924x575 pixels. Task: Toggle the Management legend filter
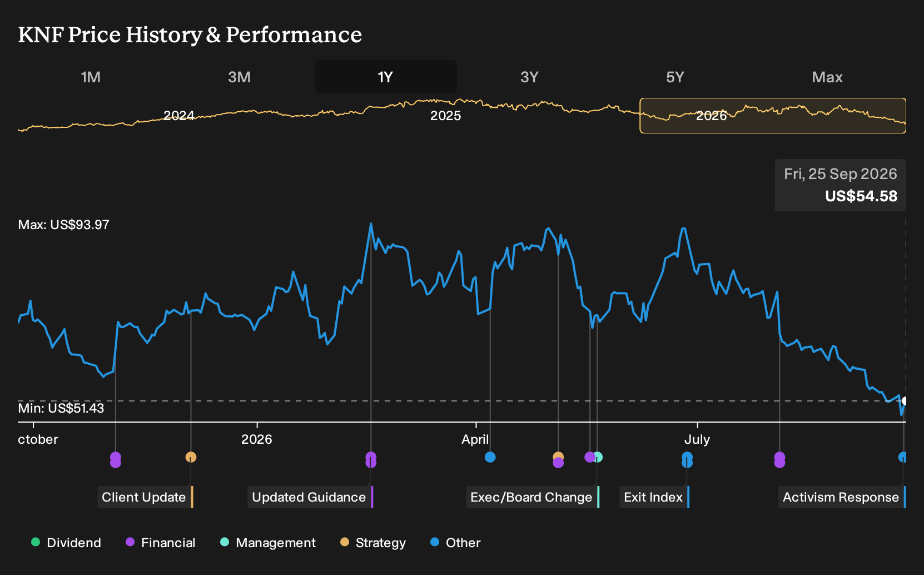point(267,543)
